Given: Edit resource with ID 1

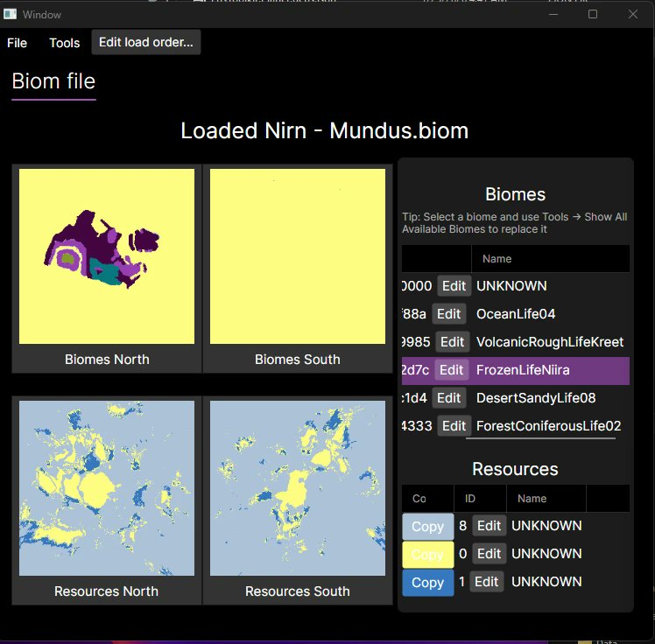Looking at the screenshot, I should (x=486, y=581).
